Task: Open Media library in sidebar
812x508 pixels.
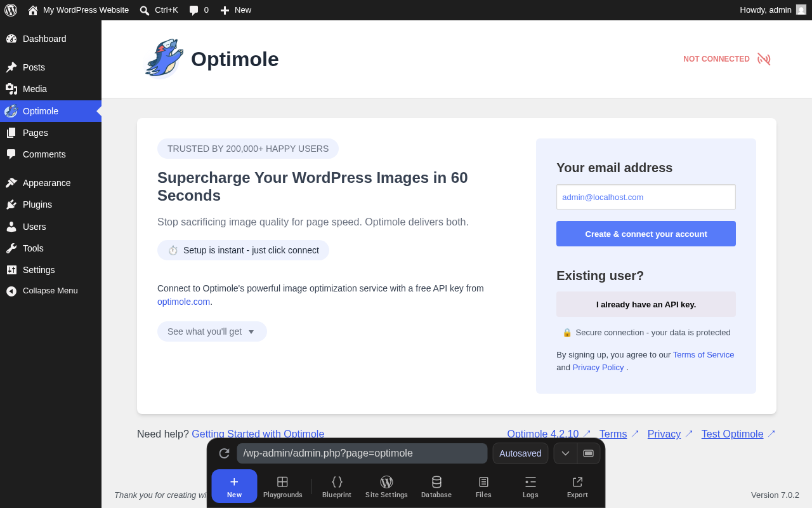Action: point(51,89)
